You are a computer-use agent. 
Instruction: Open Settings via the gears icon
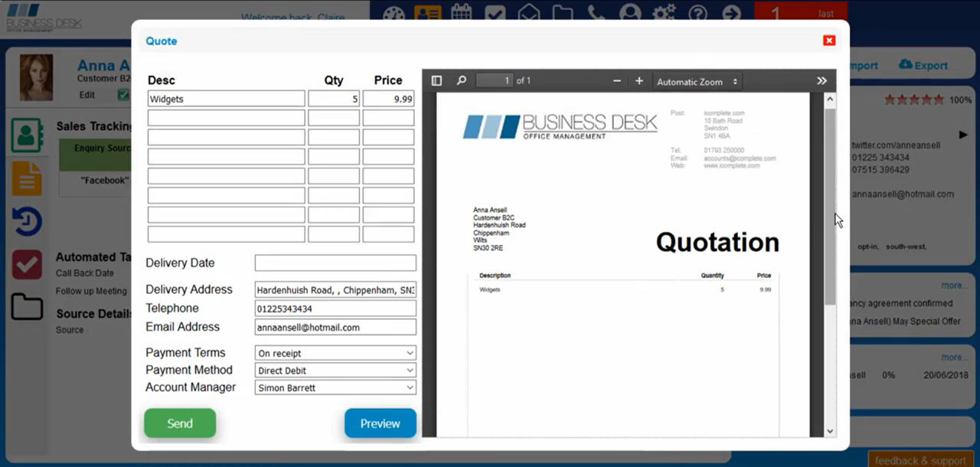pos(663,13)
